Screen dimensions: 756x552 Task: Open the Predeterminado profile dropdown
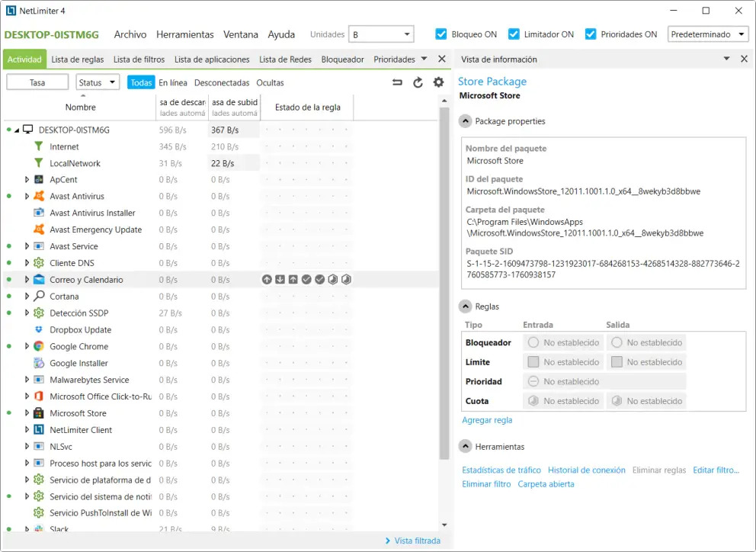click(x=707, y=34)
